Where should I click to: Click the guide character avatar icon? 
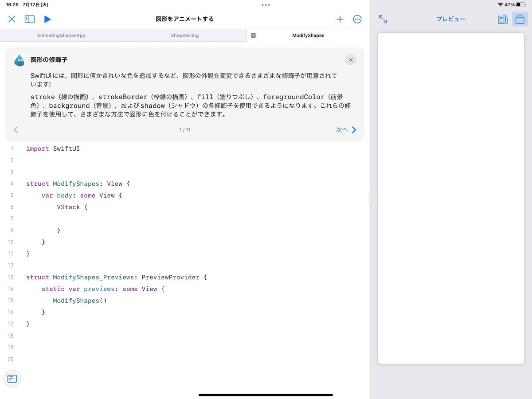19,60
